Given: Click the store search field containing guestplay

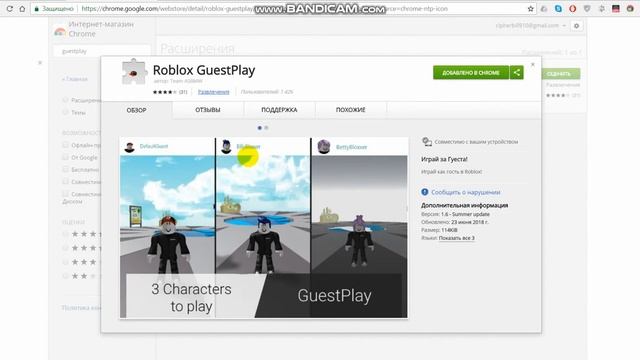Looking at the screenshot, I should pos(102,51).
